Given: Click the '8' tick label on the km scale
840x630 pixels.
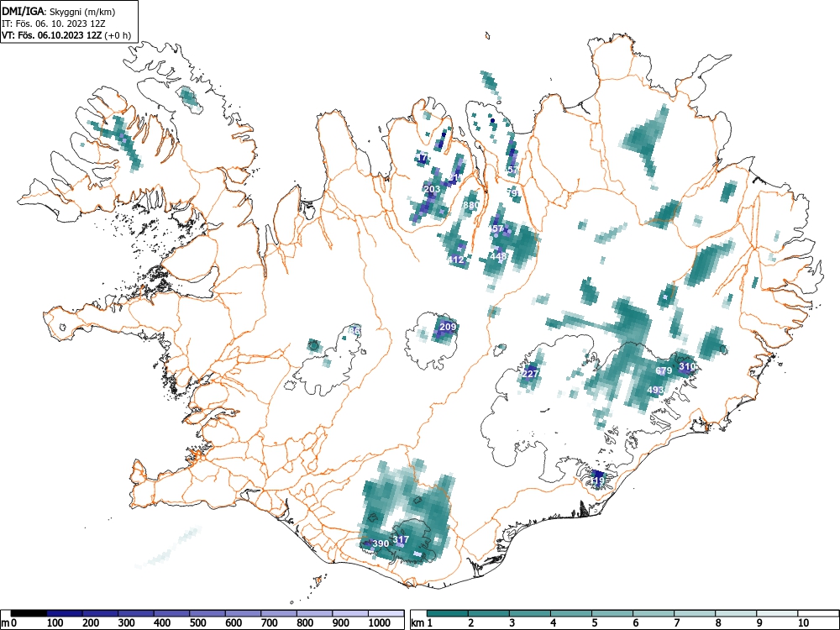Looking at the screenshot, I should [718, 623].
